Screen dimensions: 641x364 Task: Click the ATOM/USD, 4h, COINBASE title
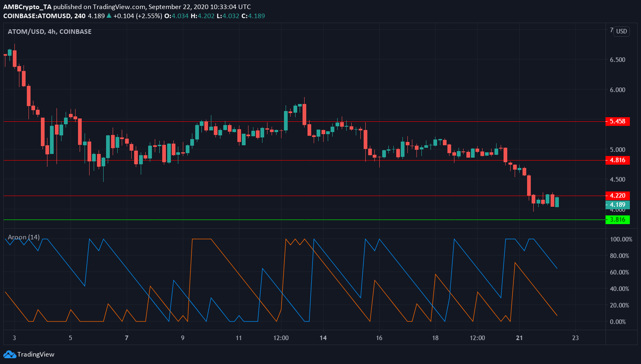click(50, 31)
